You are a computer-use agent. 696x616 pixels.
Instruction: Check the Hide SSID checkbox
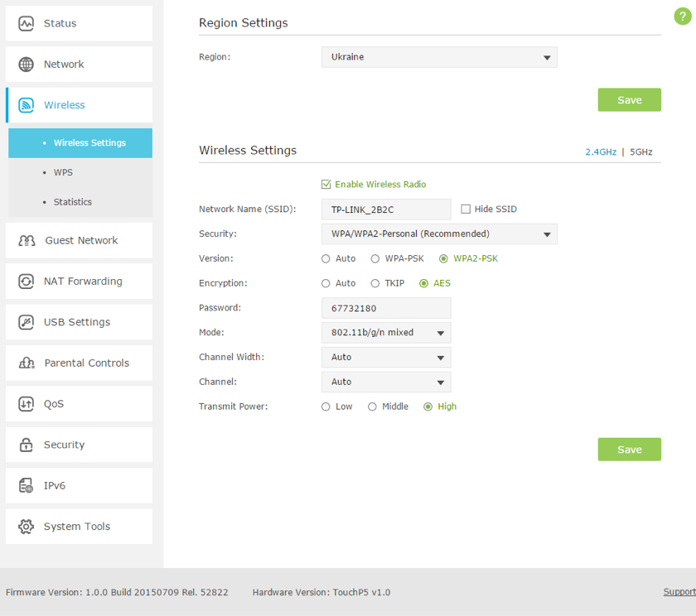coord(466,209)
